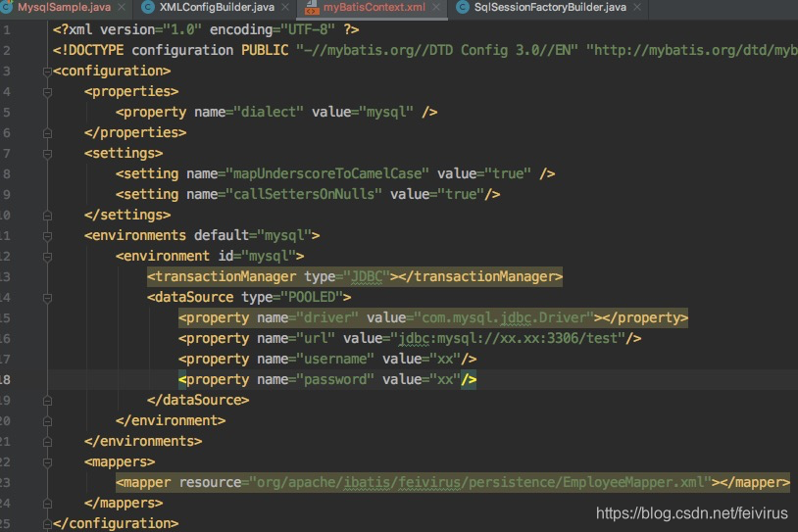
Task: Click fold marker at </settings> closing tag
Action: [x=47, y=216]
